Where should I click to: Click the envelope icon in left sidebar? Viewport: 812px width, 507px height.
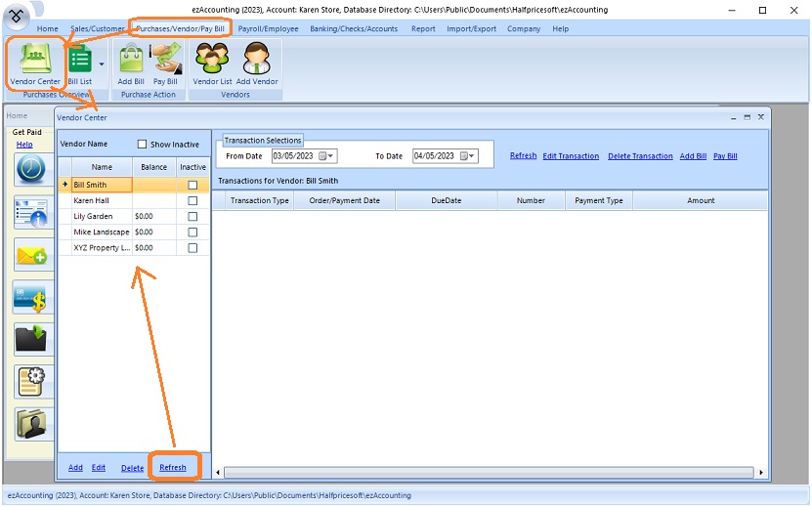tap(30, 254)
